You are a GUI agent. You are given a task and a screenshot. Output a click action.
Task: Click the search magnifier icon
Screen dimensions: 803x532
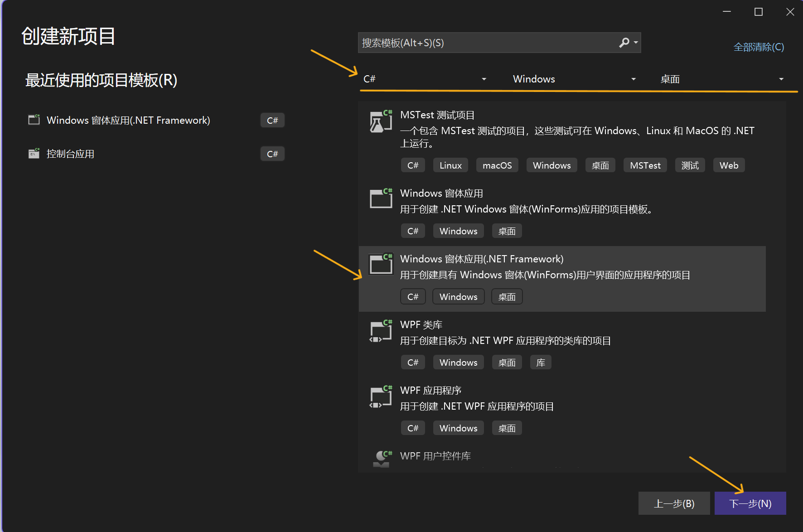624,42
